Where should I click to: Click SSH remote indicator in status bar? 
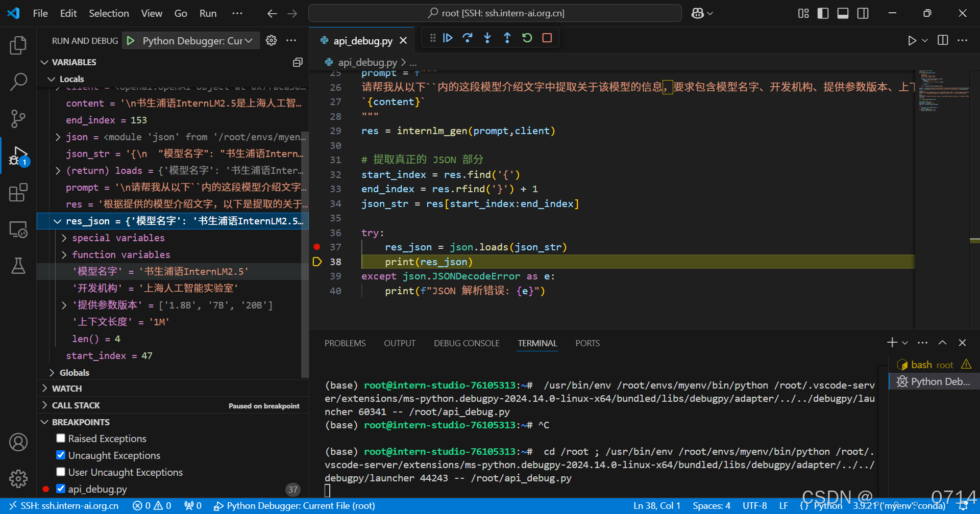click(x=64, y=506)
